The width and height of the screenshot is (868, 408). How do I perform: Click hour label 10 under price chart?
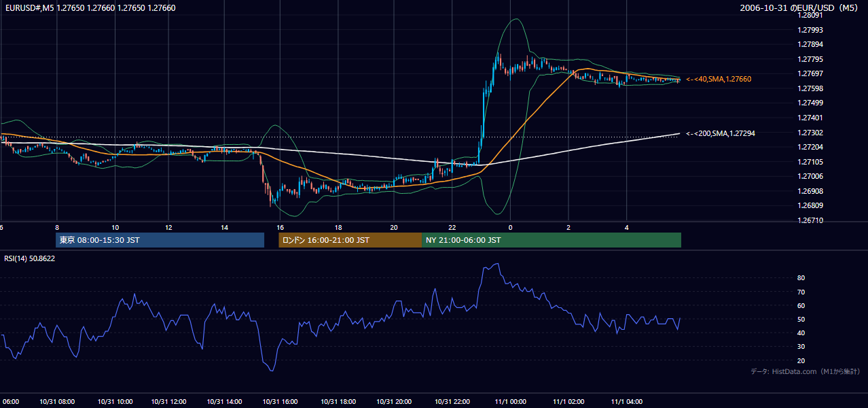point(115,227)
